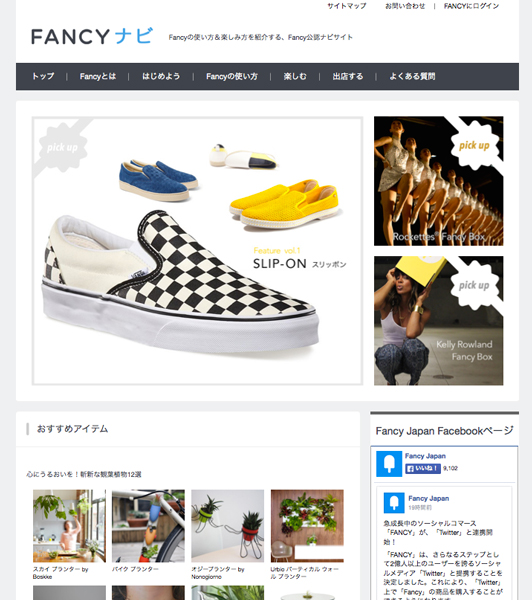Go to Fancyの使い方 navigation item

(232, 77)
